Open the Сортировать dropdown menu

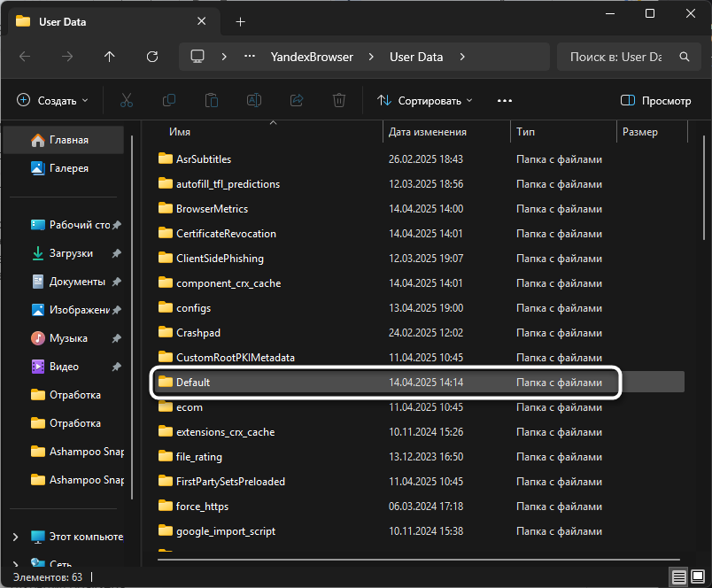pos(425,101)
